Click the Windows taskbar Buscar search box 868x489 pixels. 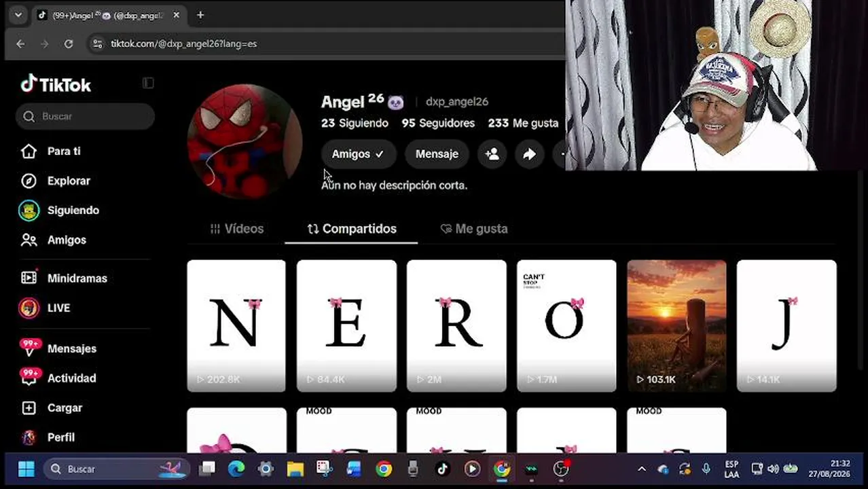pos(117,469)
